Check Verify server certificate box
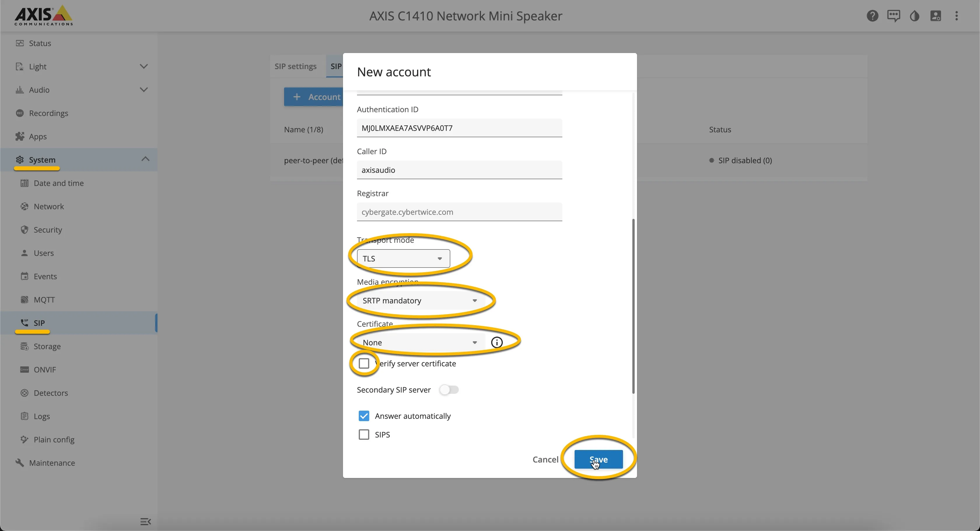 pos(364,363)
